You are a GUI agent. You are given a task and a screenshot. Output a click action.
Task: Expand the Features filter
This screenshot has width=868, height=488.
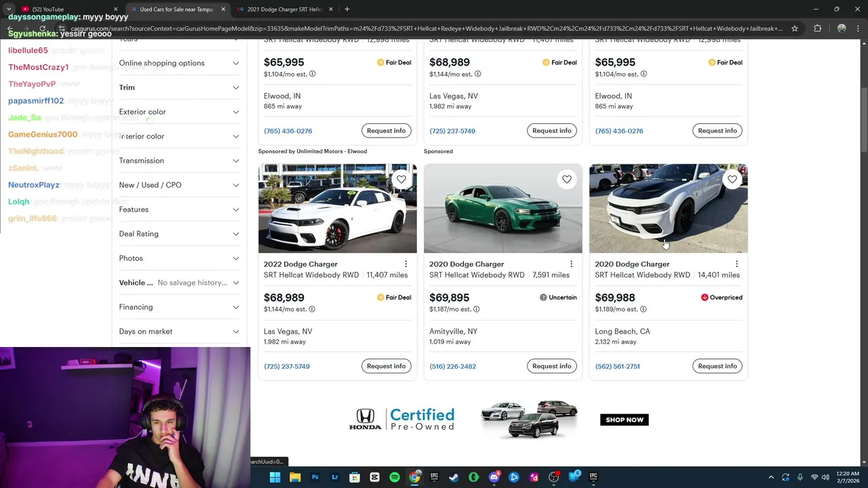coord(179,209)
